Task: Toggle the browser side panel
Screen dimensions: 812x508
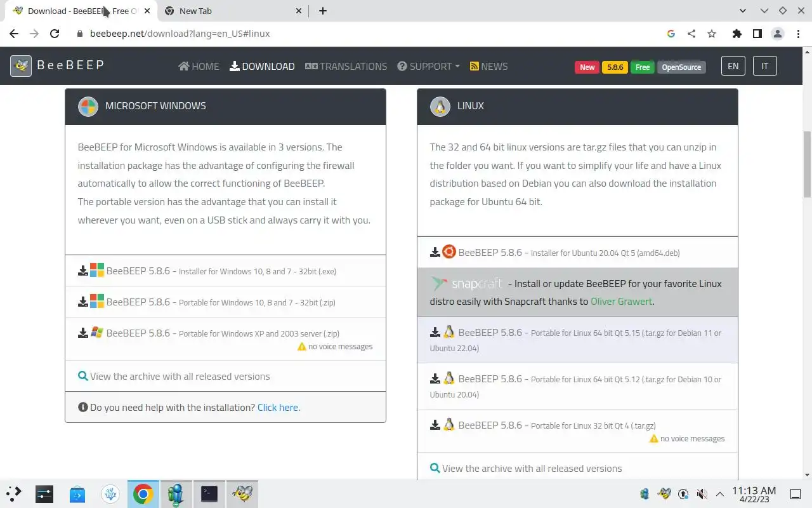Action: (x=757, y=34)
